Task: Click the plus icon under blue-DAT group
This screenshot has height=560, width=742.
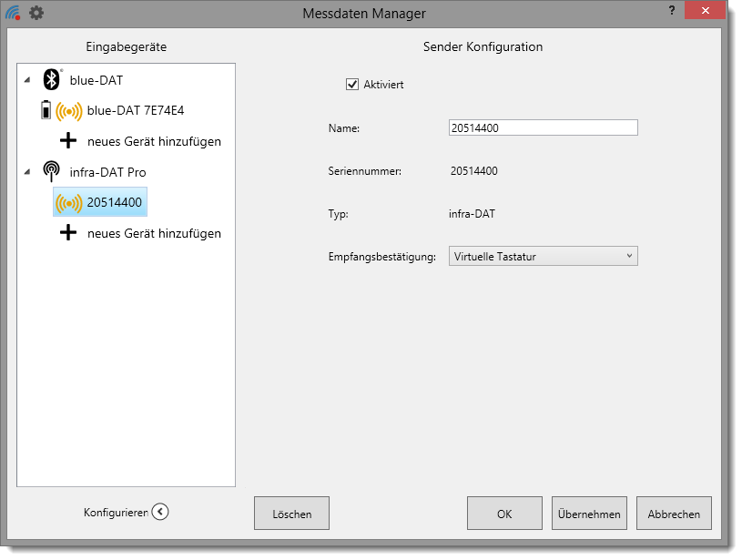Action: [x=67, y=141]
